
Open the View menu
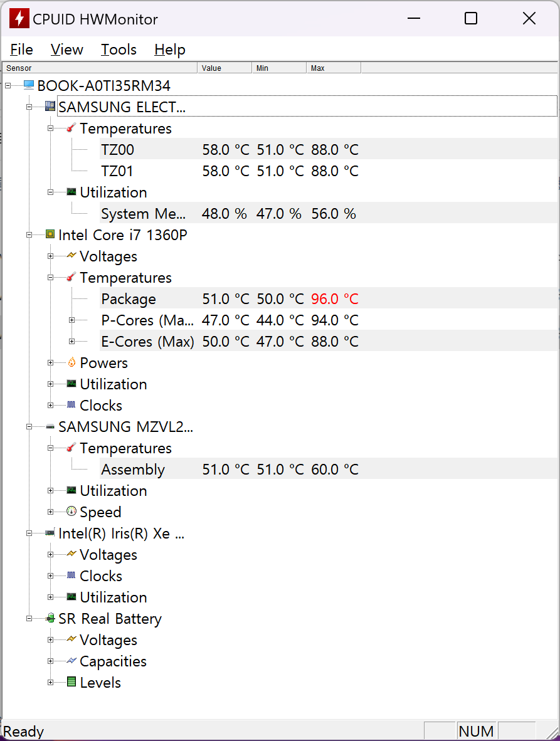tap(66, 49)
